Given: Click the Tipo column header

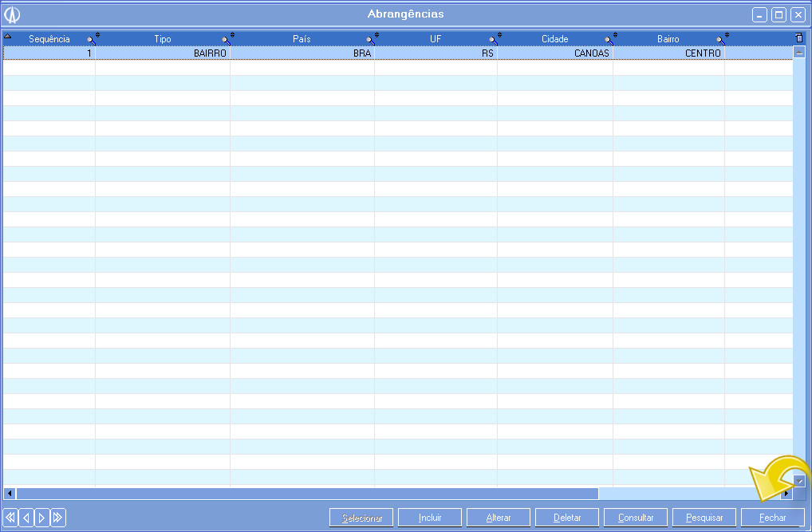Looking at the screenshot, I should coord(163,39).
